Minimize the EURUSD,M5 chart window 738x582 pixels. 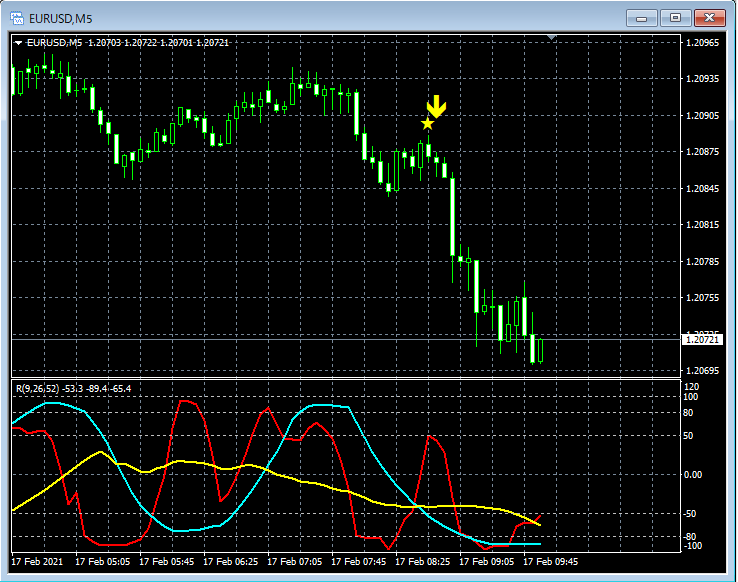click(x=642, y=18)
